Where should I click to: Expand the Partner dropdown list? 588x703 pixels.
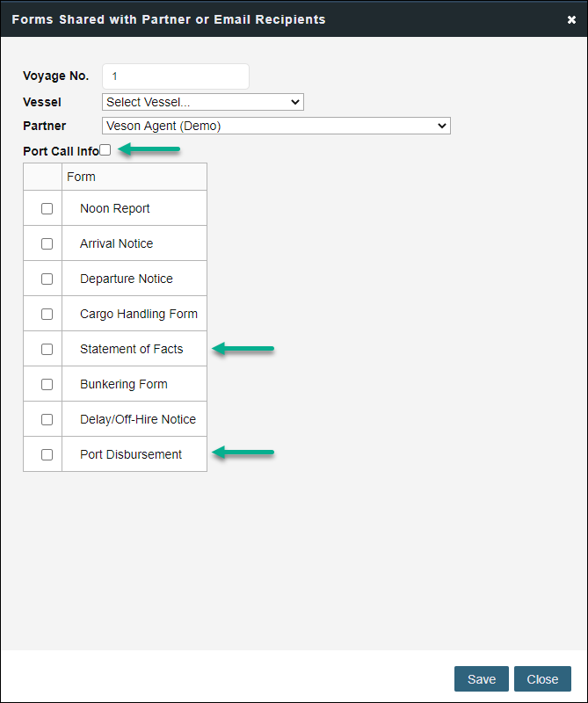click(x=276, y=126)
